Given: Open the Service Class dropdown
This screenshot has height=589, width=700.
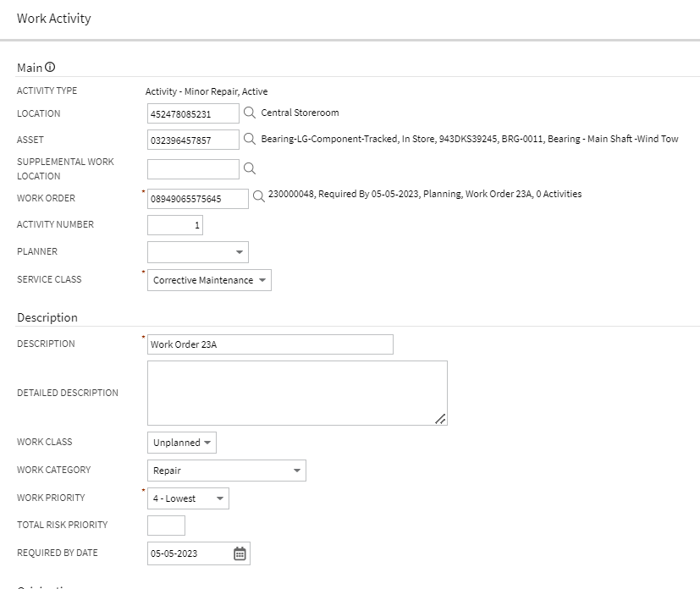Looking at the screenshot, I should [x=209, y=280].
